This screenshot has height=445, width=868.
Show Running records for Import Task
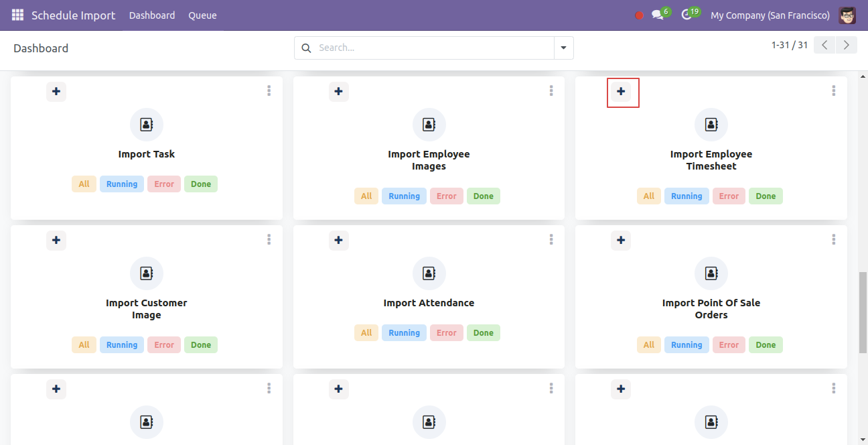click(x=122, y=184)
